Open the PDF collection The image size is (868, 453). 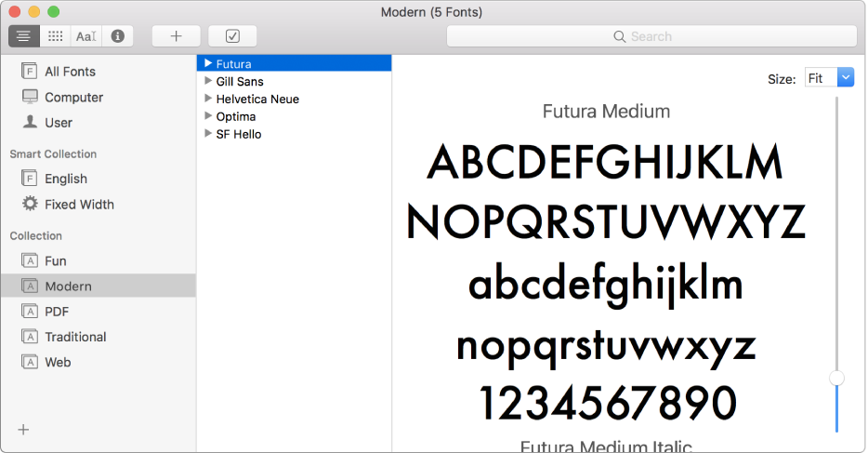pyautogui.click(x=98, y=312)
